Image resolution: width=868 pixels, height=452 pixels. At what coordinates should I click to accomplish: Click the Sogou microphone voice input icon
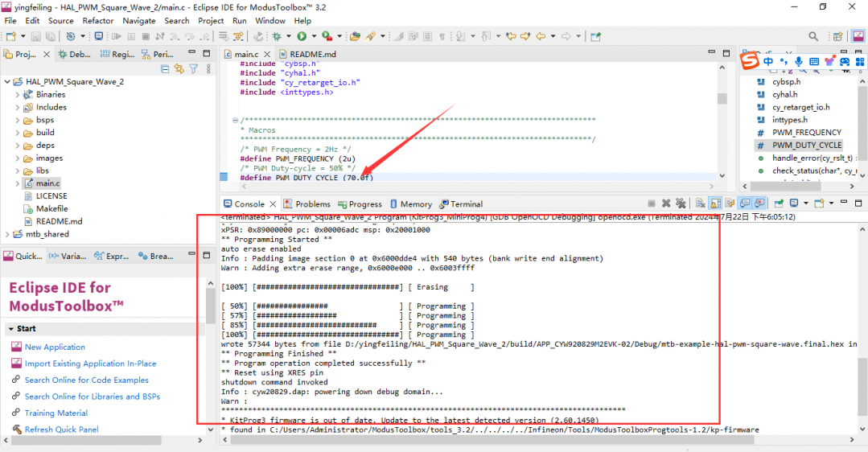pyautogui.click(x=799, y=61)
